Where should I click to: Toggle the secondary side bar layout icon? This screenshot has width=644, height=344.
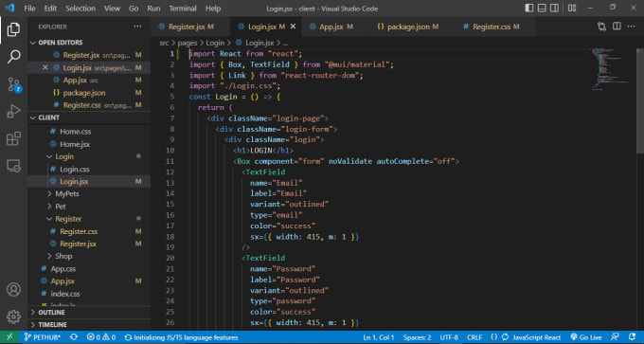click(x=554, y=9)
